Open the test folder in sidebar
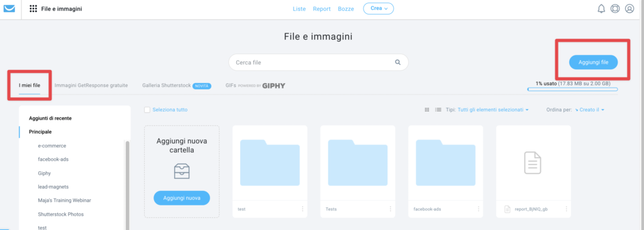The height and width of the screenshot is (230, 644). [42, 227]
